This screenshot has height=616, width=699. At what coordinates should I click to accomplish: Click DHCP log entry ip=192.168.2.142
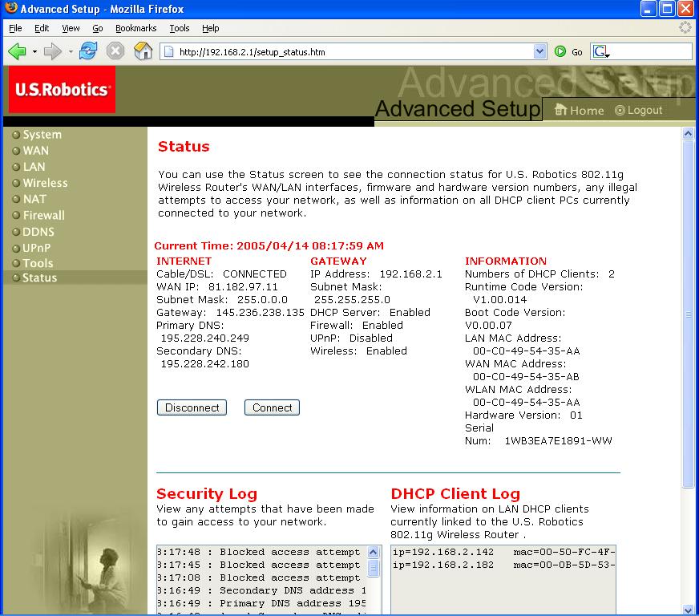click(x=503, y=552)
